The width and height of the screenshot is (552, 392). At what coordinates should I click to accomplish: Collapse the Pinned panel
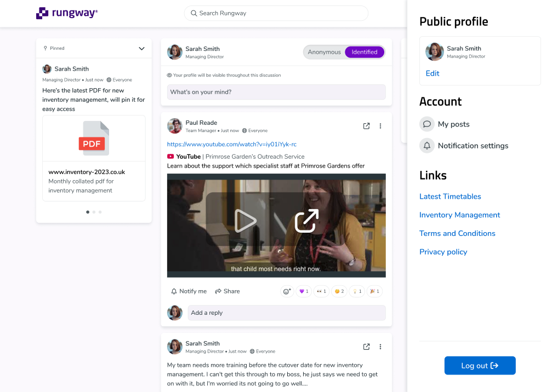tap(141, 48)
